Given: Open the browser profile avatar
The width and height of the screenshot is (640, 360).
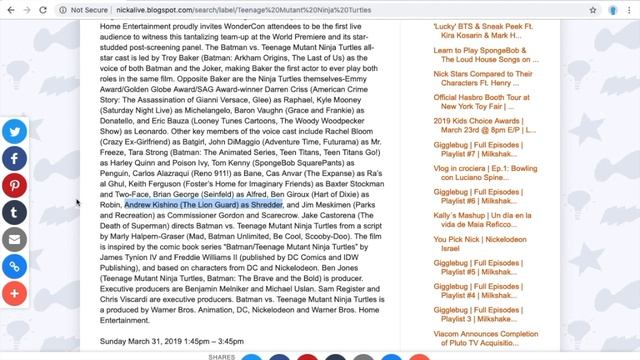Looking at the screenshot, I should tap(613, 10).
